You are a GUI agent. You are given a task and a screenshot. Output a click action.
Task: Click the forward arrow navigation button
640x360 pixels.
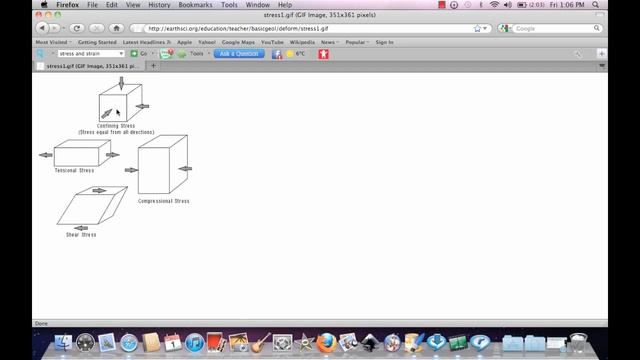[x=55, y=28]
